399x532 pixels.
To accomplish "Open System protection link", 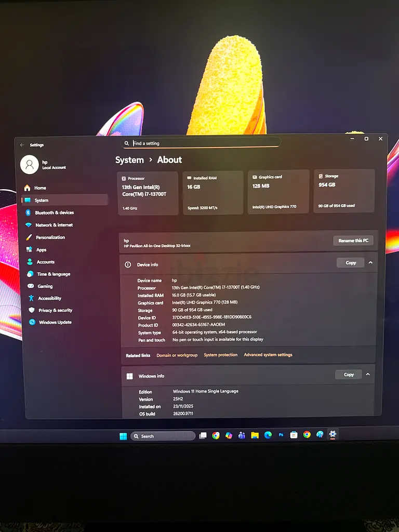I will 220,355.
